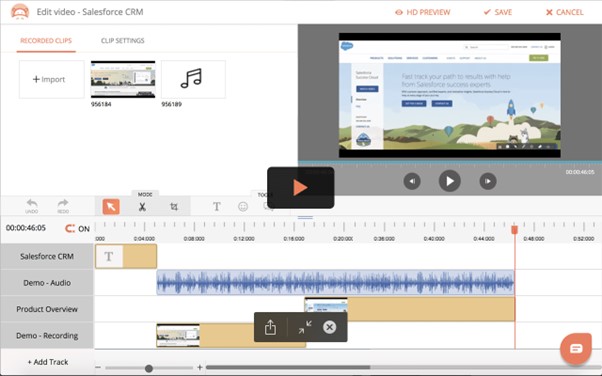Click the Save button
Screen dimensions: 602x376
(x=498, y=12)
